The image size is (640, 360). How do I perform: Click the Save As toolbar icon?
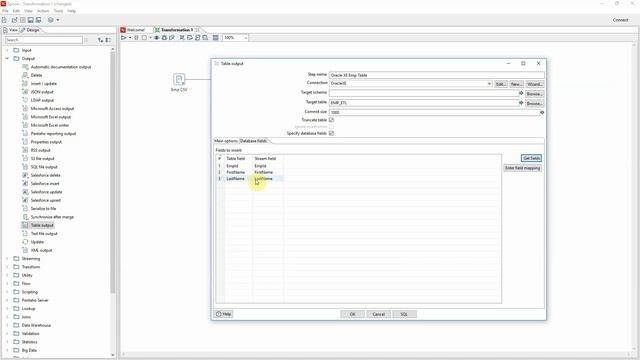(x=38, y=20)
